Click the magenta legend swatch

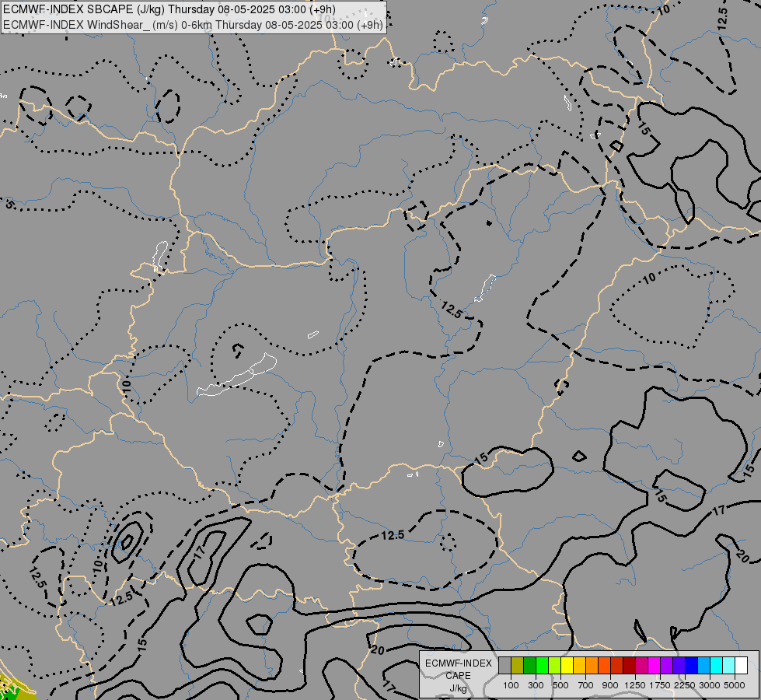(655, 666)
